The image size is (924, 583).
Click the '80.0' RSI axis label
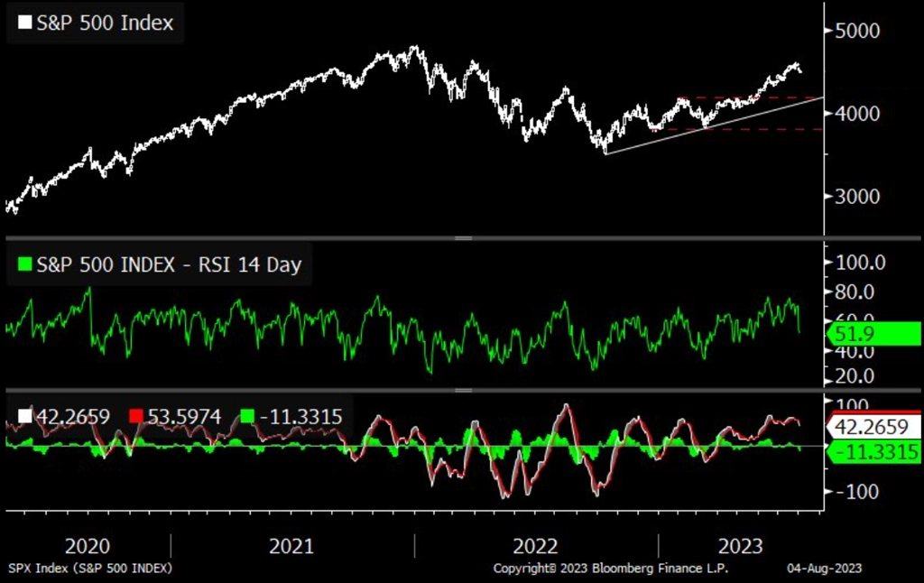click(x=855, y=291)
